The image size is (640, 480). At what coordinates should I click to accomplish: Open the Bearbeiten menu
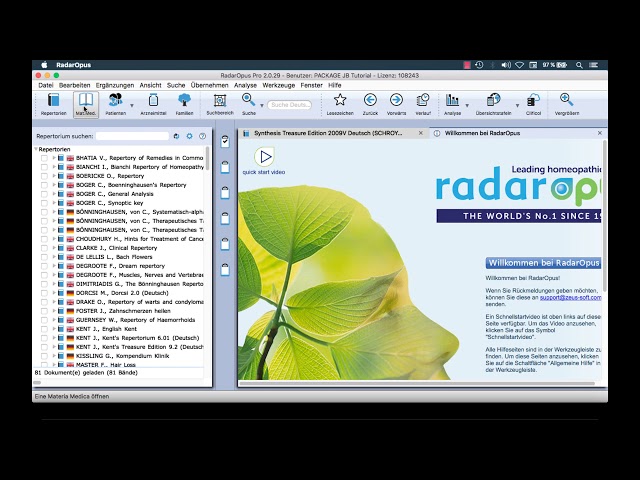coord(74,85)
